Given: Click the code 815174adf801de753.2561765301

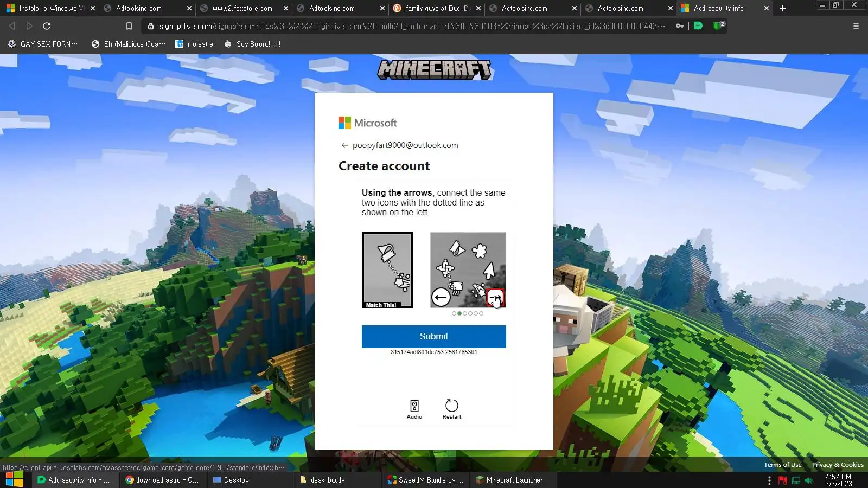Looking at the screenshot, I should tap(434, 352).
